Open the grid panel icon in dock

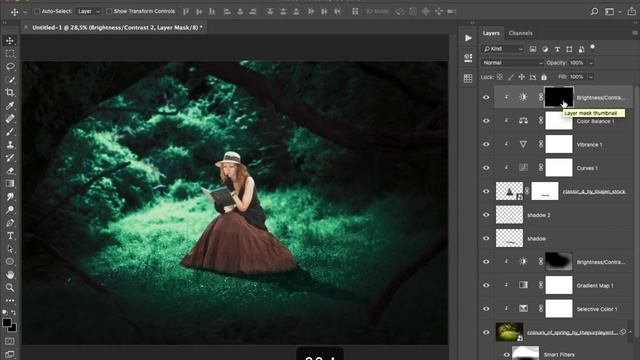[x=468, y=78]
